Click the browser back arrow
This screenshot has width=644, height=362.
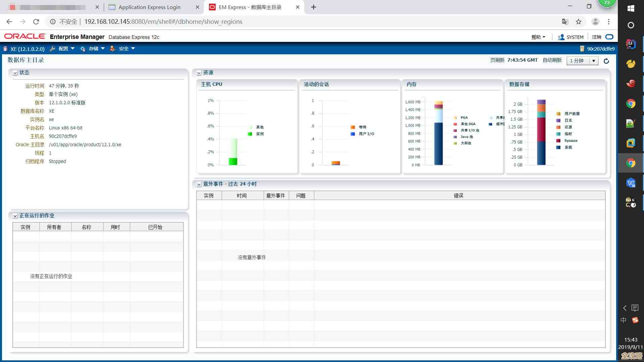pos(9,21)
